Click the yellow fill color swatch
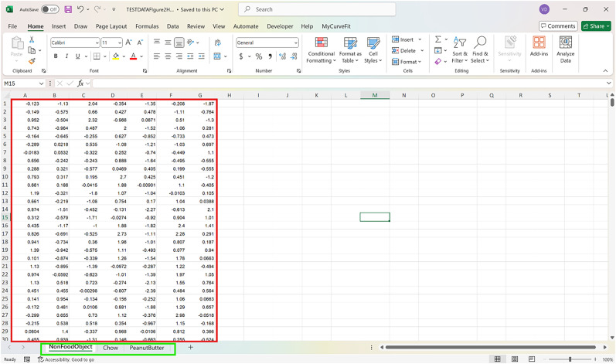This screenshot has width=616, height=364. [116, 56]
